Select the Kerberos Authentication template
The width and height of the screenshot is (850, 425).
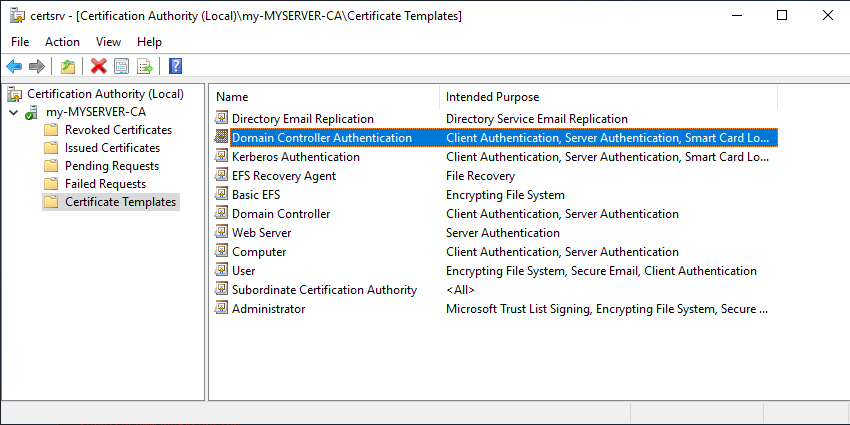(295, 157)
